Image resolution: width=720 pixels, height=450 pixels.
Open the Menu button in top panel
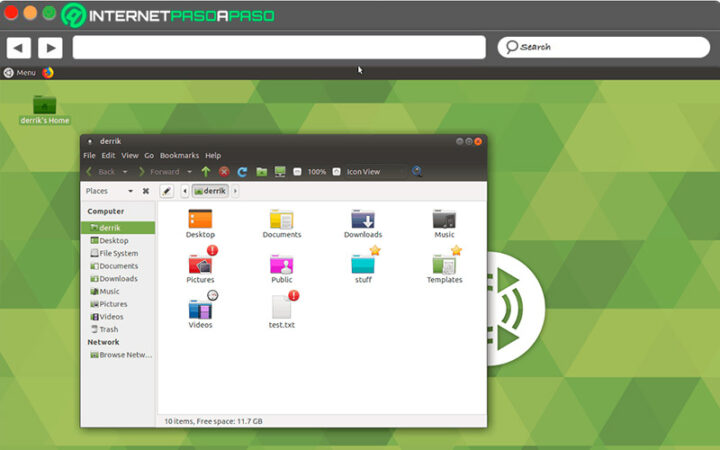coord(20,72)
